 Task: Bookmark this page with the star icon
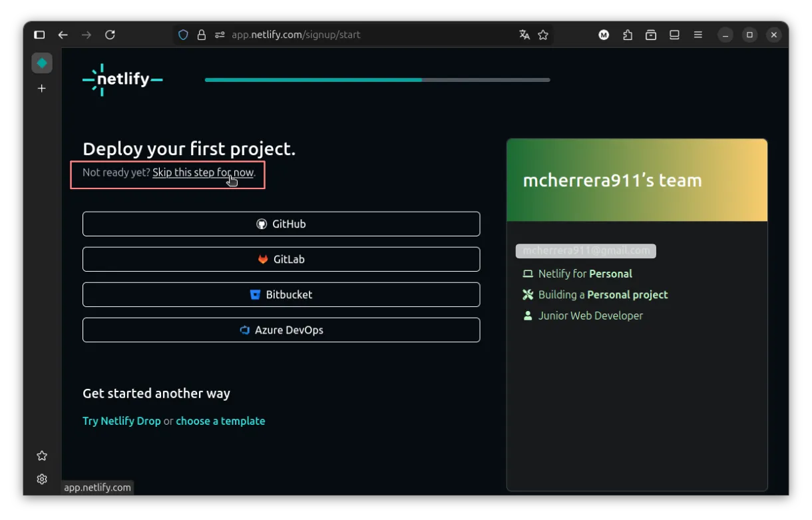click(x=543, y=35)
